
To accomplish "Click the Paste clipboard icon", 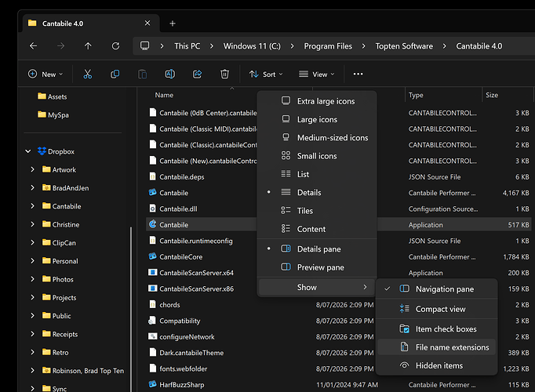I will coord(142,74).
